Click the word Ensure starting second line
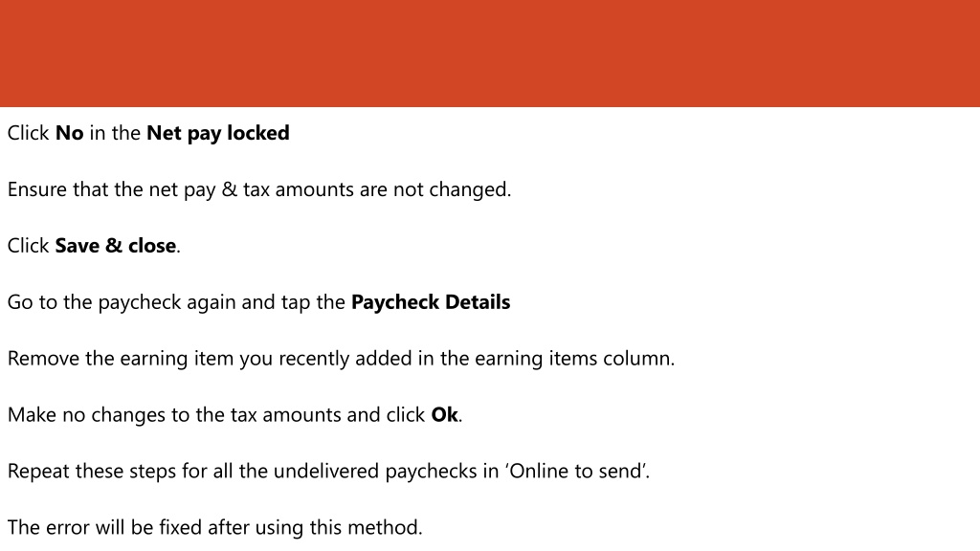This screenshot has height=551, width=980. coord(37,189)
